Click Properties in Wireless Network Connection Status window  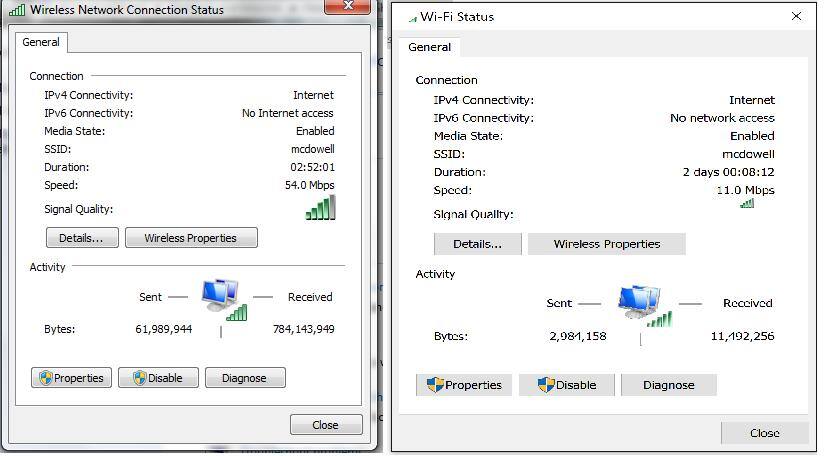tap(70, 378)
